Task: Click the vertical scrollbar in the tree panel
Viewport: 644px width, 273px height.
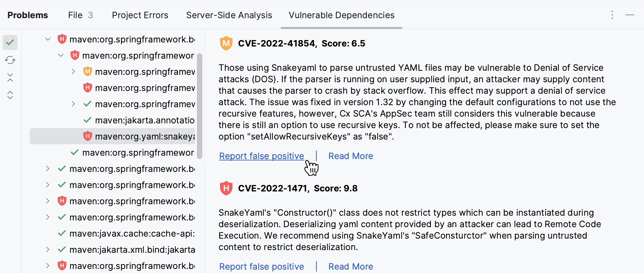Action: [x=200, y=104]
